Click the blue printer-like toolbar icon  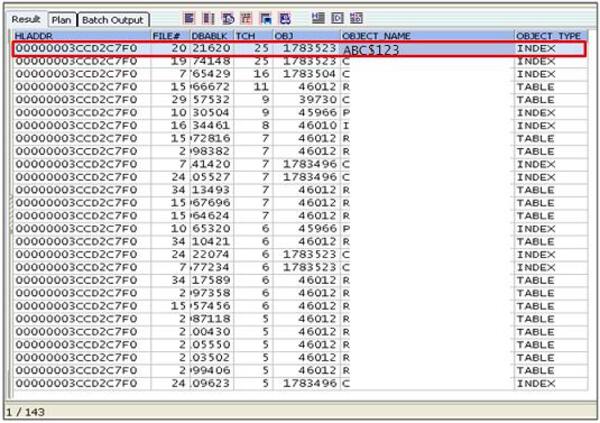(x=285, y=18)
